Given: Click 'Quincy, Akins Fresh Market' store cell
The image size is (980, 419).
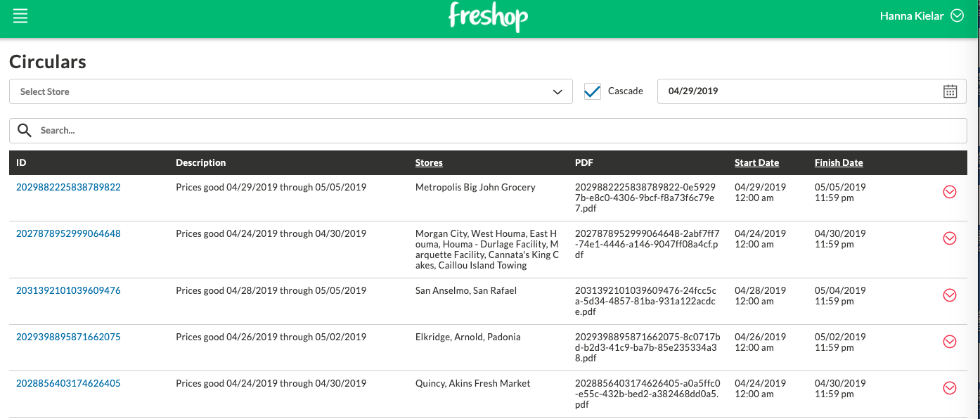Looking at the screenshot, I should click(x=473, y=383).
